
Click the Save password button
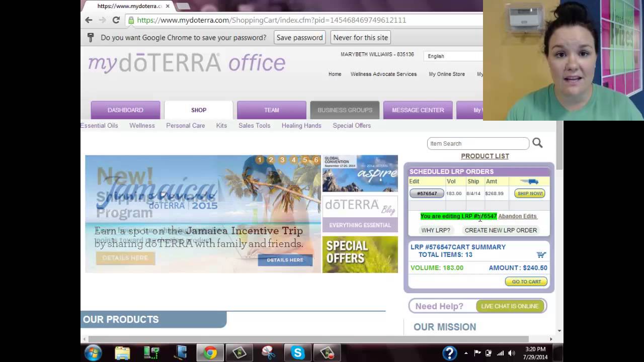[x=299, y=37]
